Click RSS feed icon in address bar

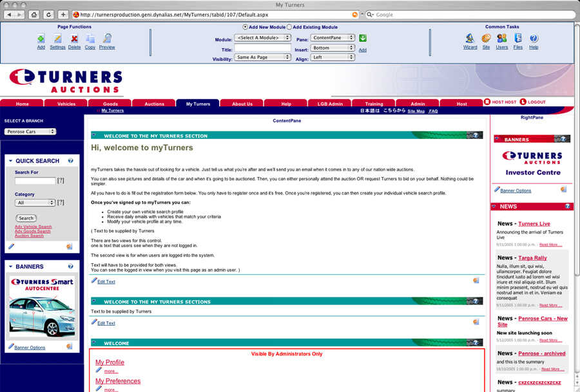[354, 15]
